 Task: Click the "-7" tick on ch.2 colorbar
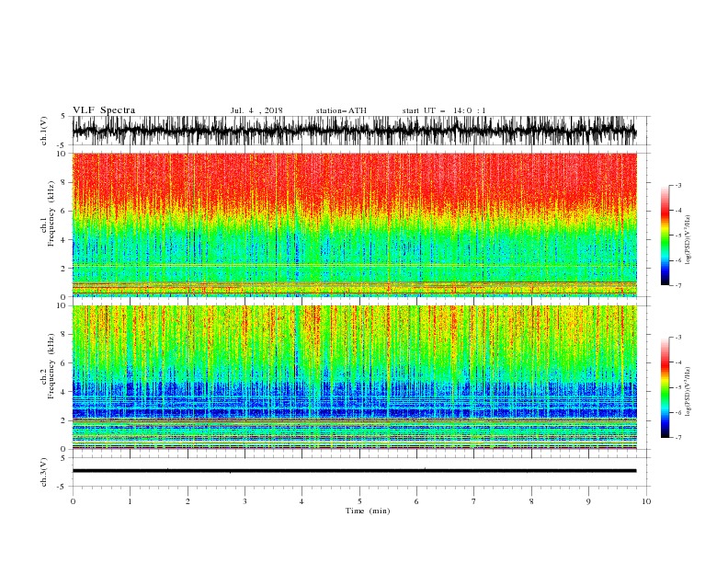point(677,438)
